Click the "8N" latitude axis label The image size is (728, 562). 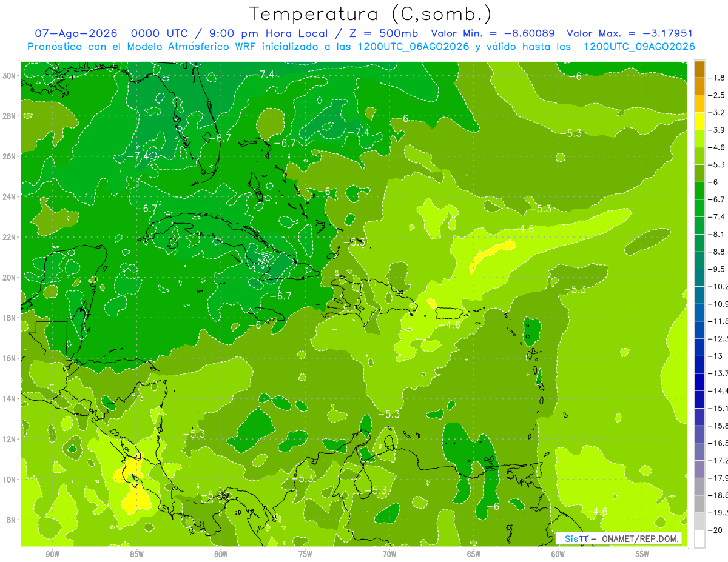click(12, 520)
